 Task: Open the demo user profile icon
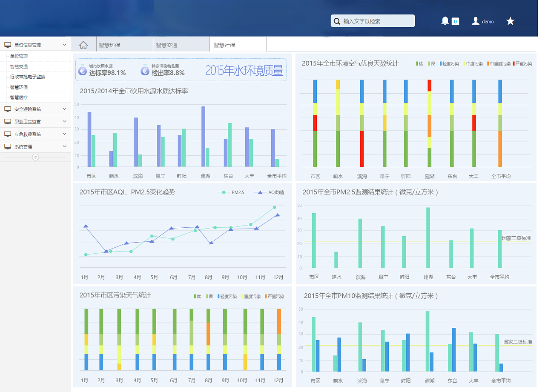click(476, 21)
